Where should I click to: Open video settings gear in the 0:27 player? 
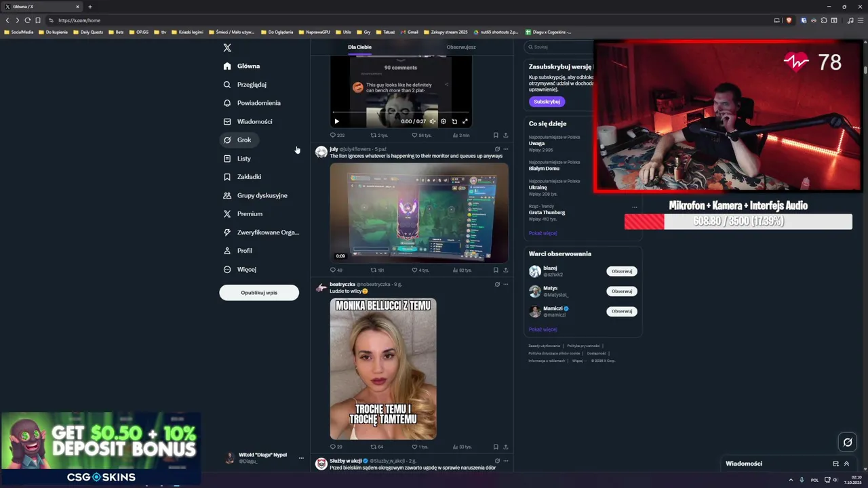(x=443, y=121)
